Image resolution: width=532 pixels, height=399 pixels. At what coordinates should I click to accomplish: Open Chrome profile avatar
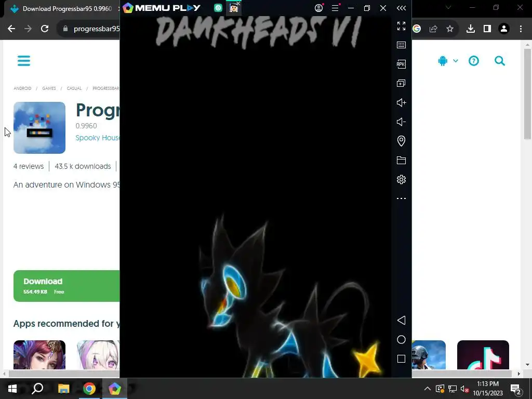pos(504,29)
